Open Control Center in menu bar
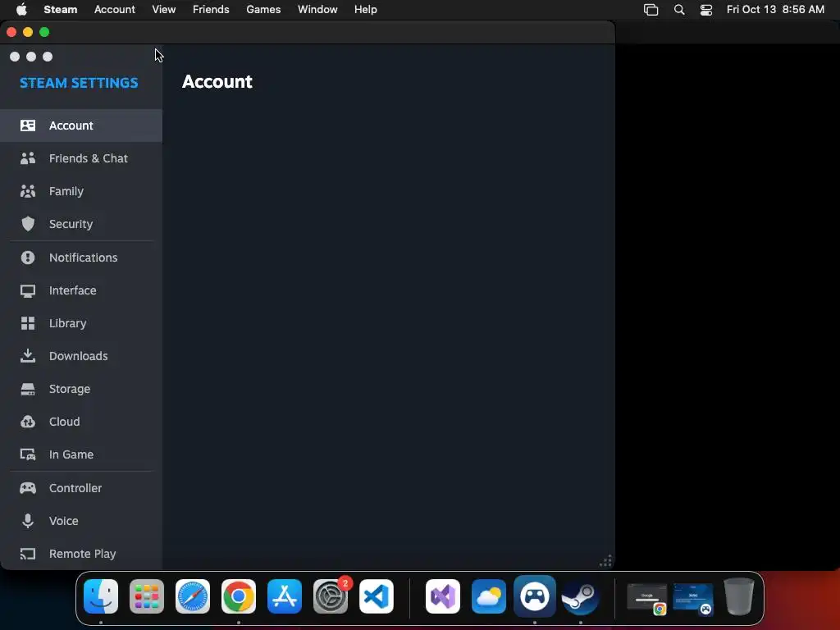This screenshot has height=630, width=840. (x=706, y=10)
